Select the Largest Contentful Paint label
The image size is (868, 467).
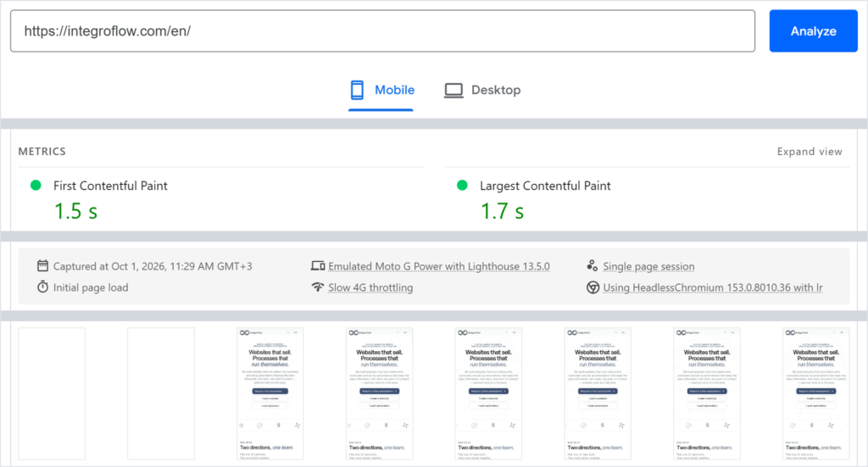[x=545, y=186]
